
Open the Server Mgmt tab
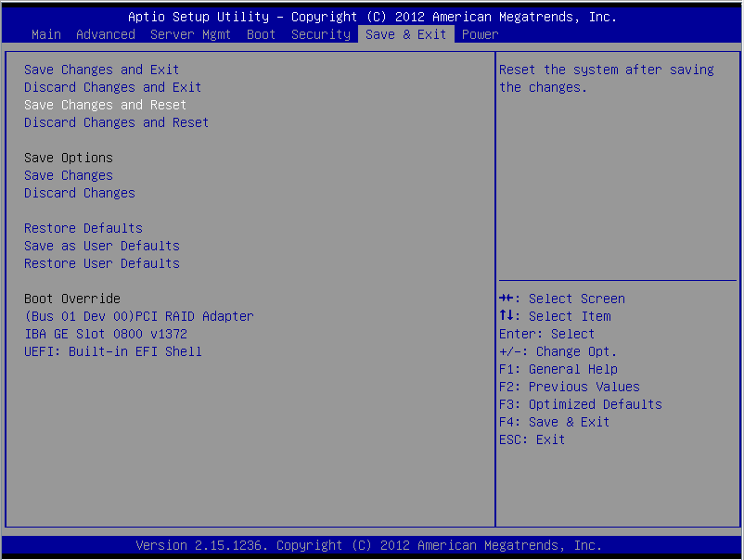[190, 34]
